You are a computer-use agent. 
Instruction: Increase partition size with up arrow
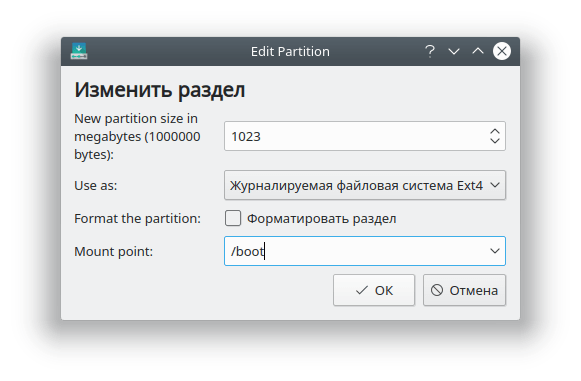pyautogui.click(x=495, y=132)
